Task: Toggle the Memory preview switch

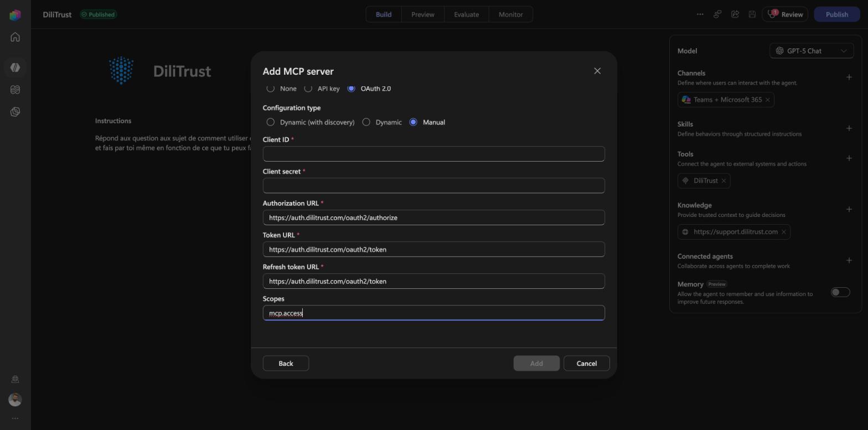Action: 840,292
